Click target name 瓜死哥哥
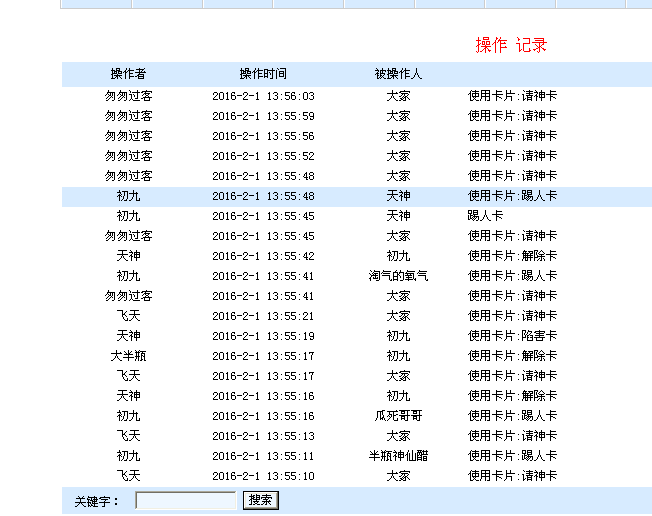 point(398,416)
